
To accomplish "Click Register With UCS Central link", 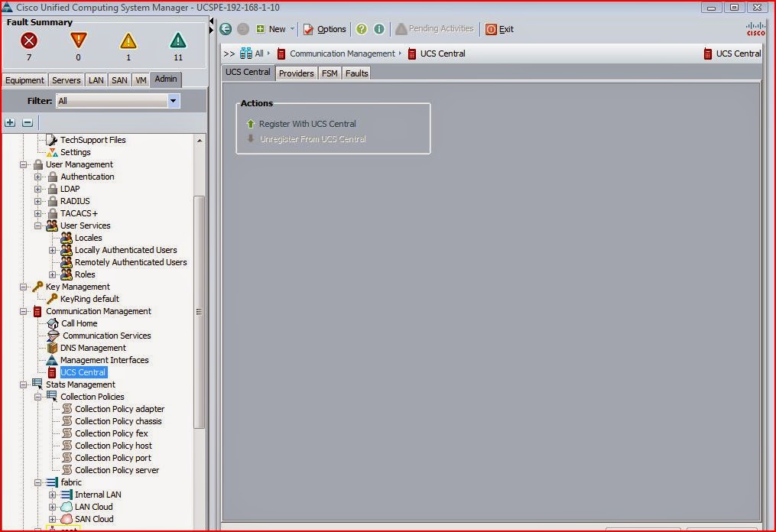I will [x=307, y=124].
